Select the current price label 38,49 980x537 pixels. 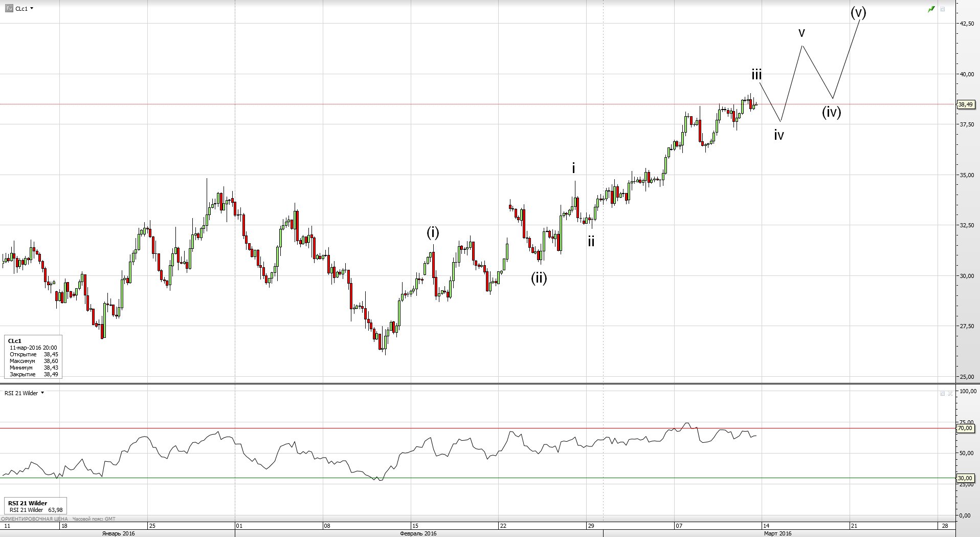(965, 104)
